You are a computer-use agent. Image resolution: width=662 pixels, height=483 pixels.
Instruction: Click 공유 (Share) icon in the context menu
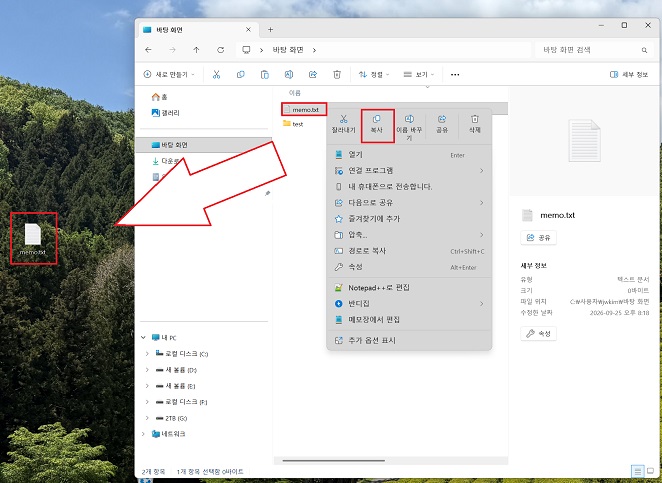tap(442, 125)
